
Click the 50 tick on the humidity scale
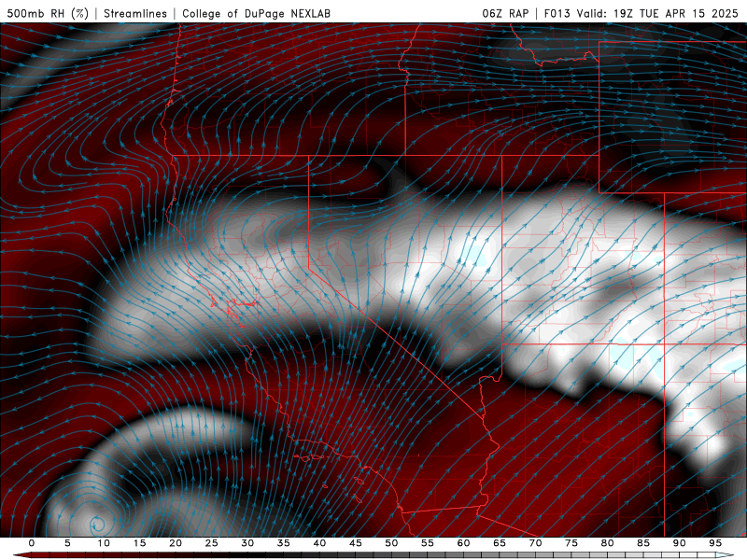(x=391, y=543)
